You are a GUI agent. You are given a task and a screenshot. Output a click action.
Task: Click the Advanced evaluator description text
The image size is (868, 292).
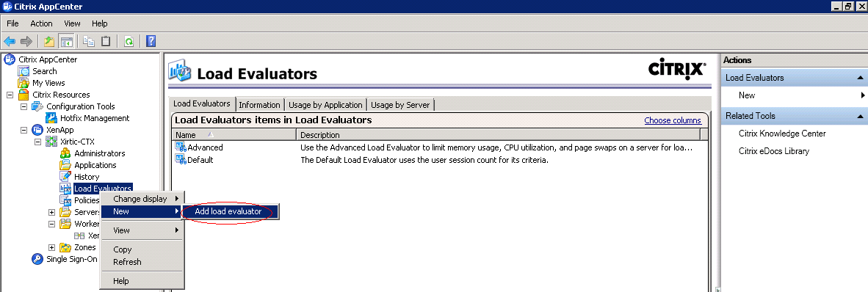tap(496, 147)
